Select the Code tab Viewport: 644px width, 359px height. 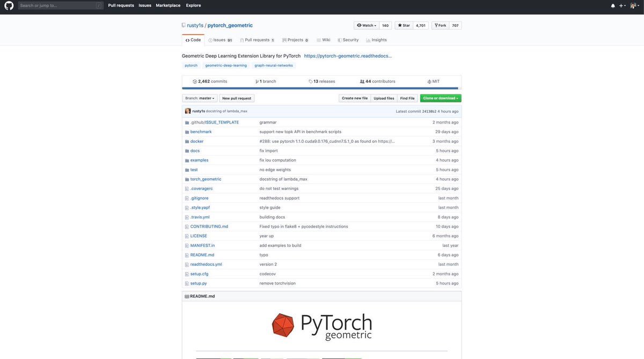pyautogui.click(x=193, y=40)
